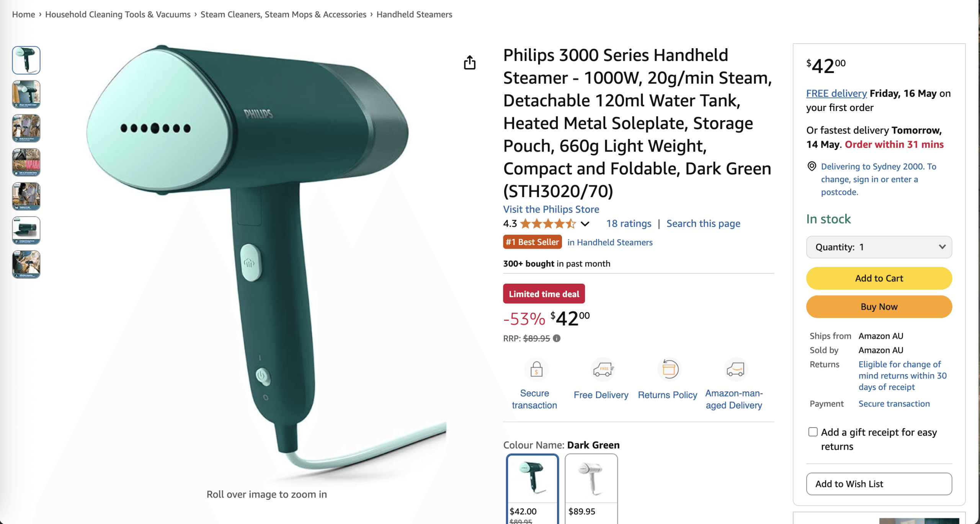Open the Quantity dropdown
This screenshot has height=524, width=980.
879,247
